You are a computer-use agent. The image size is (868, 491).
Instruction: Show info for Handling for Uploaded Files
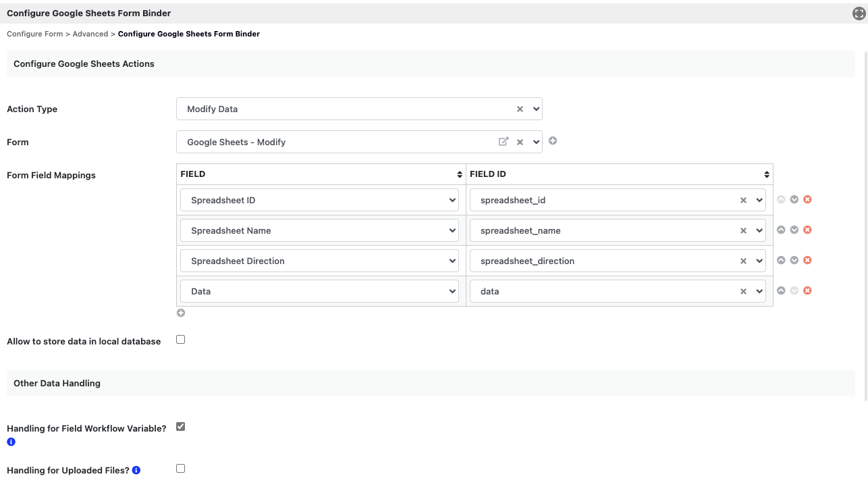136,470
